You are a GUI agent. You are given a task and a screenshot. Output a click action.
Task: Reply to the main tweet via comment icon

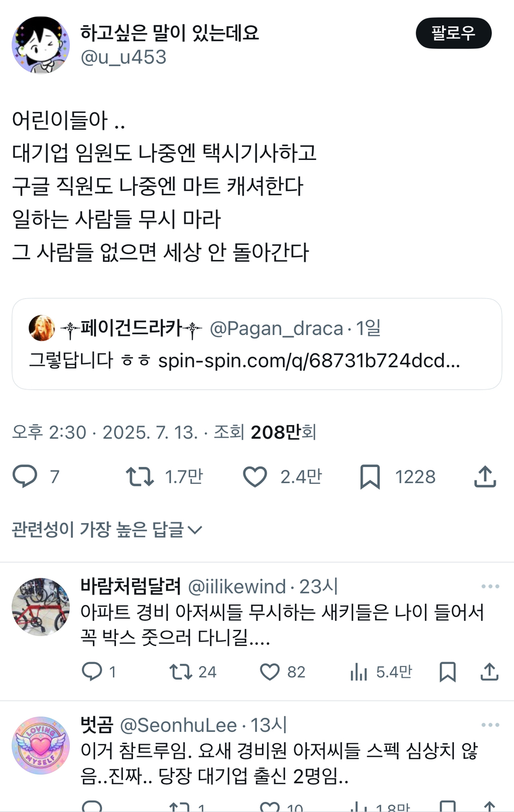tap(25, 476)
